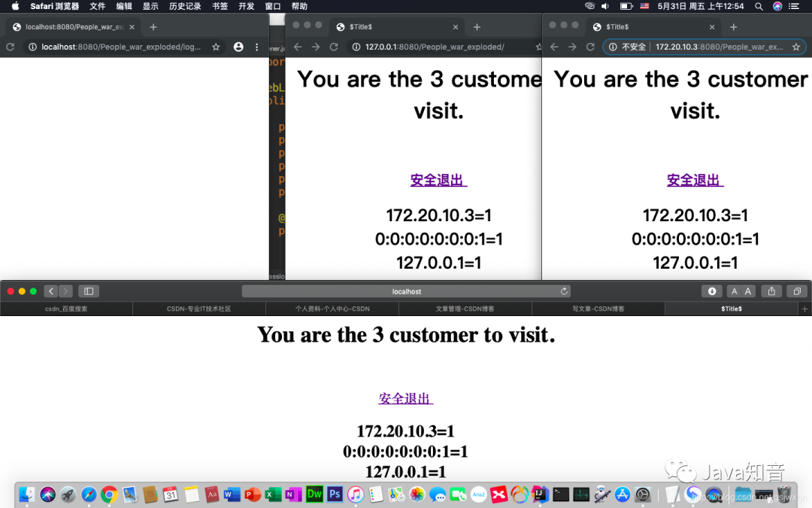
Task: Open App Store from the Dock
Action: coord(622,494)
